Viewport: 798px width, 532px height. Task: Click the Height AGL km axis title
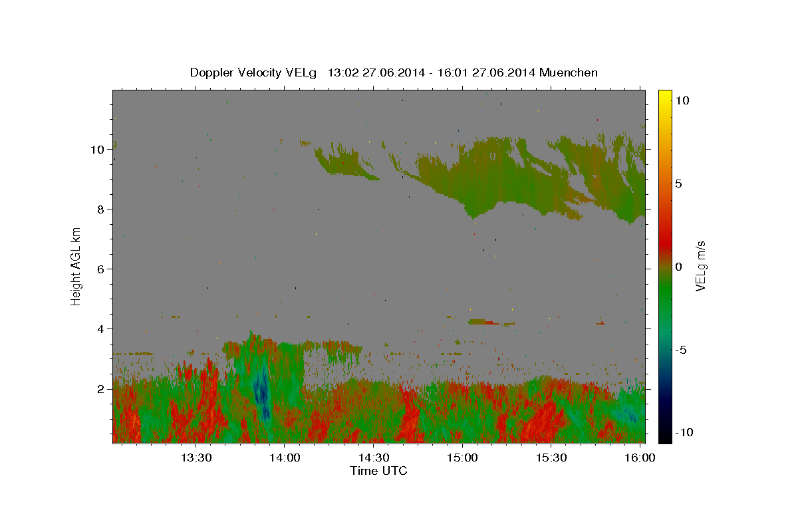point(76,266)
